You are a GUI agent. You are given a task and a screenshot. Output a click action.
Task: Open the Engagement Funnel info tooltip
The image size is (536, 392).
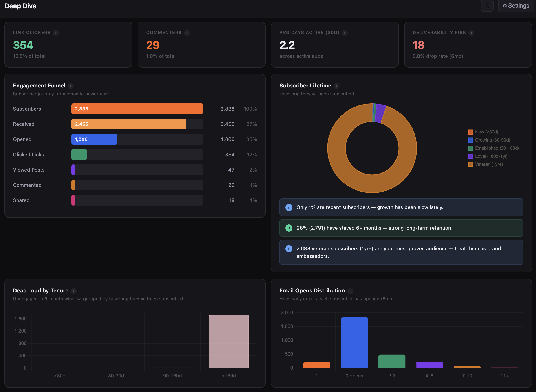click(71, 86)
